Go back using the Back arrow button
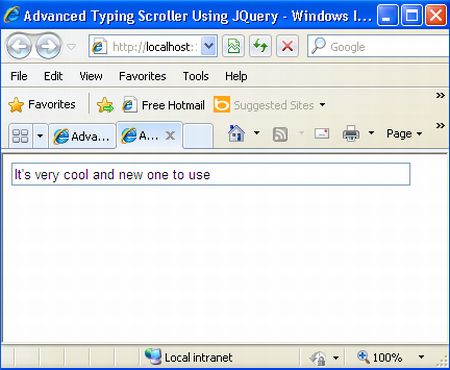The width and height of the screenshot is (450, 370). (19, 46)
